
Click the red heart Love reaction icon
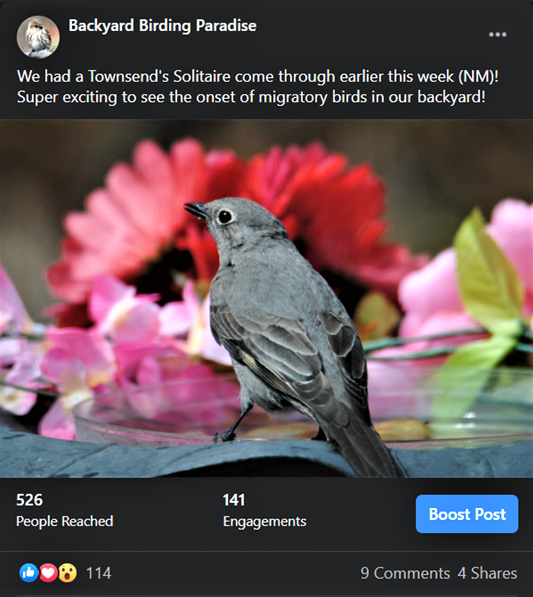click(48, 573)
